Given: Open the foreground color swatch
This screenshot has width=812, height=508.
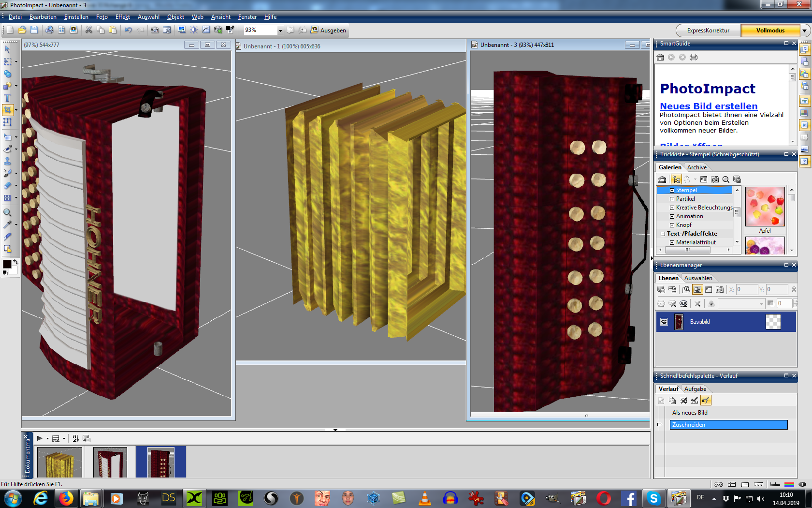Looking at the screenshot, I should tap(7, 264).
